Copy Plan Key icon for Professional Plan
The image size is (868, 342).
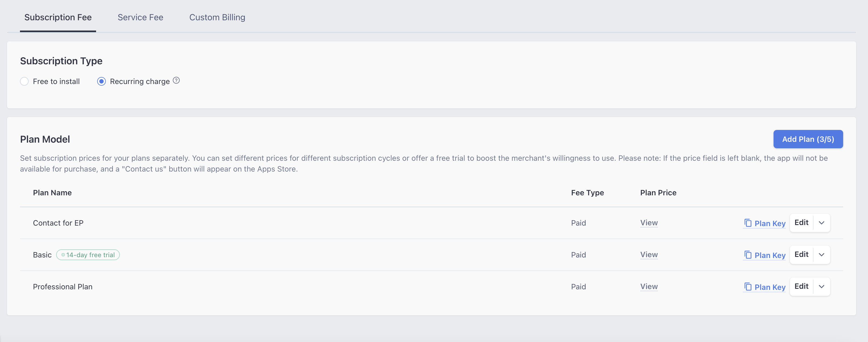click(748, 287)
